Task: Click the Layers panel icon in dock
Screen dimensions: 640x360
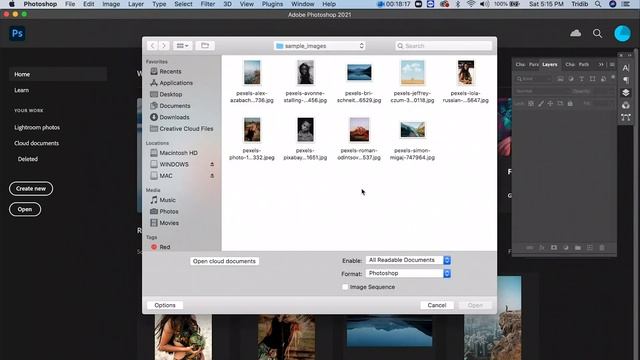Action: click(626, 93)
